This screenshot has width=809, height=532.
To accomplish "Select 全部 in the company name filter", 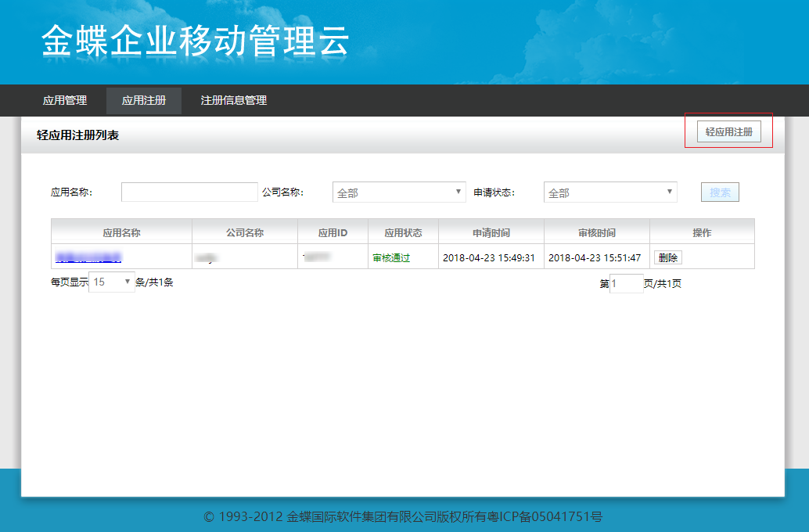I will point(399,192).
